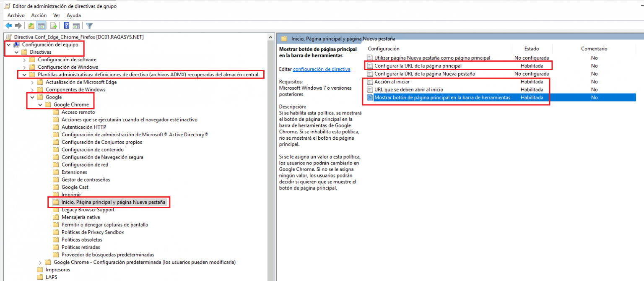This screenshot has width=644, height=281.
Task: Collapse the Configuración del equipo node
Action: pyautogui.click(x=8, y=44)
